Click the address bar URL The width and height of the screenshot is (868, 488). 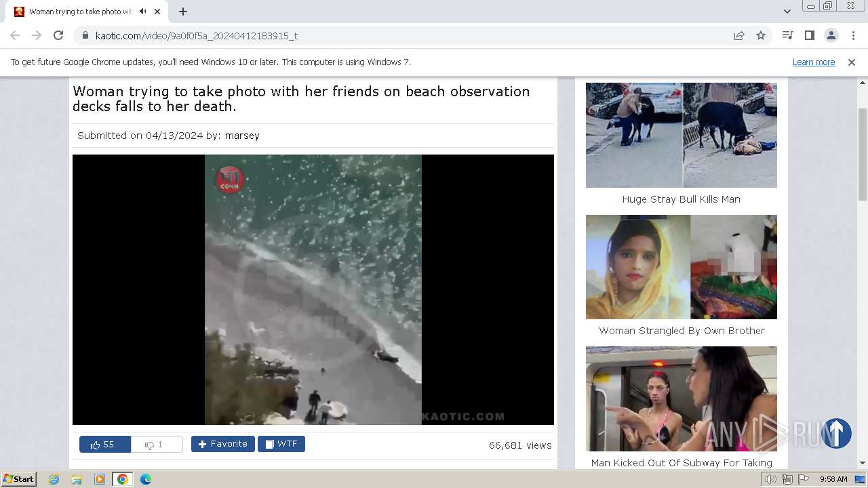click(197, 35)
